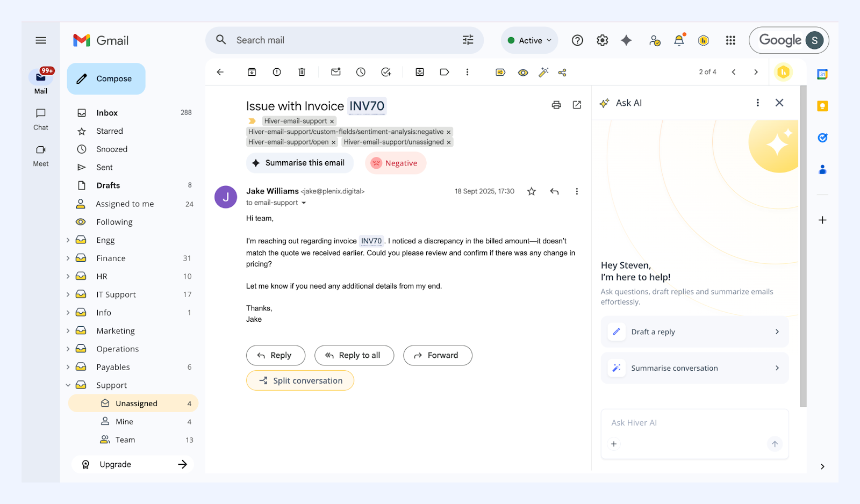
Task: Star the email from Jake Williams
Action: click(x=532, y=191)
